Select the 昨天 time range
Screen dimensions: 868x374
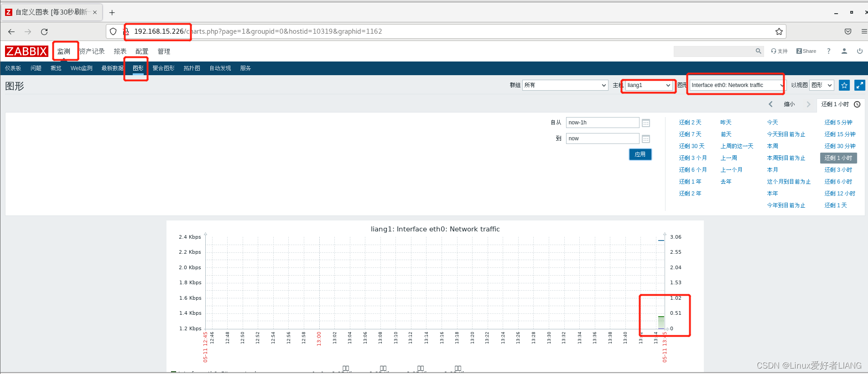[726, 123]
